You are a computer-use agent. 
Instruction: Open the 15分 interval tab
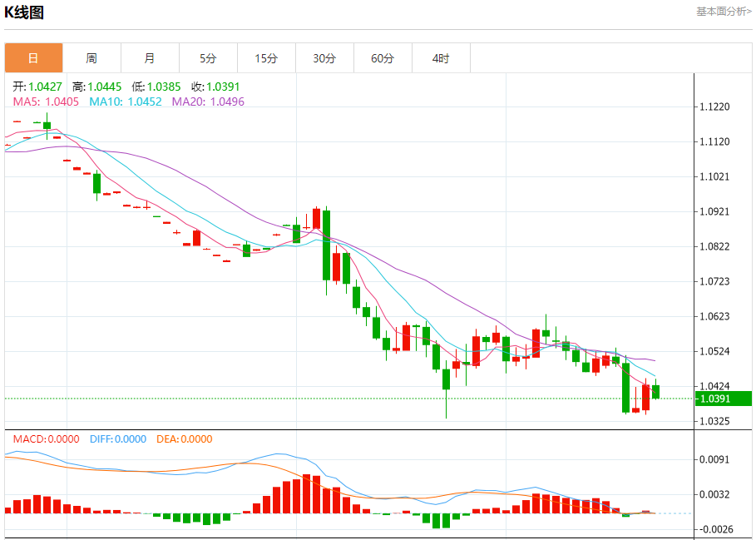click(266, 58)
